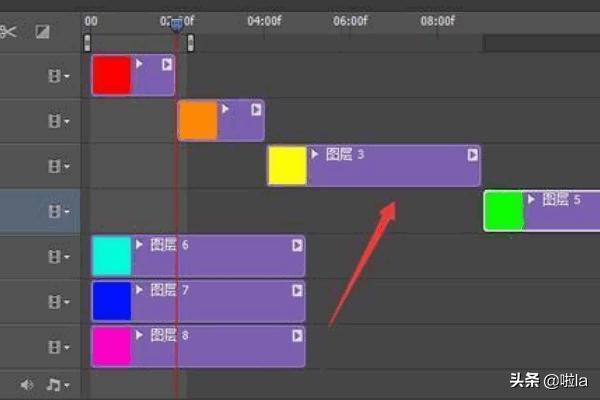Open the motion flyout on 图层 3 clip

click(472, 155)
